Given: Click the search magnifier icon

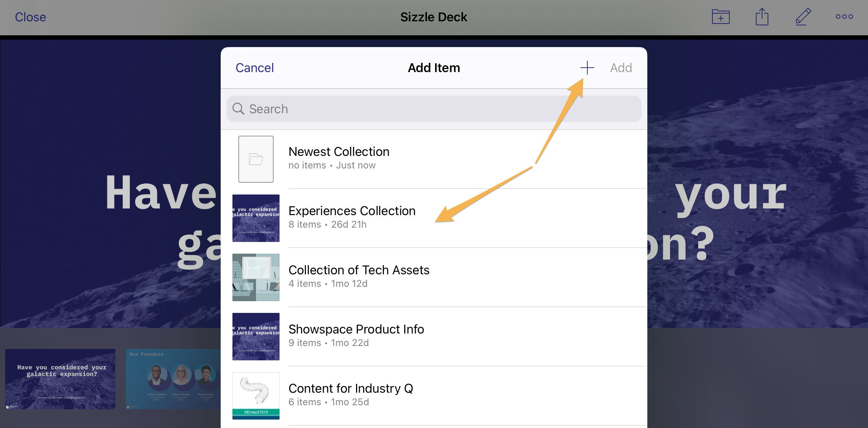Looking at the screenshot, I should [238, 109].
